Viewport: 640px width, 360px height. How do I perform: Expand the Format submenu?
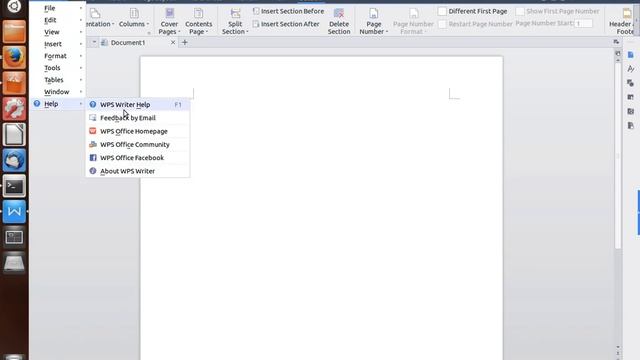click(x=58, y=56)
